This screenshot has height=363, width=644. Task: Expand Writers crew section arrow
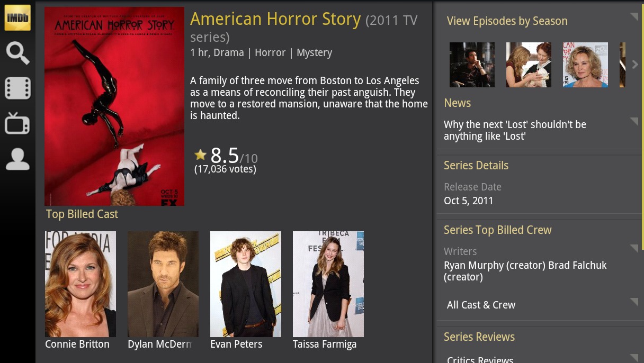634,249
